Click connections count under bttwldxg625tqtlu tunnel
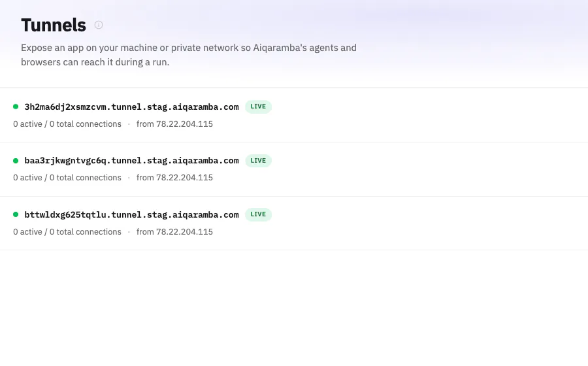 click(x=67, y=232)
